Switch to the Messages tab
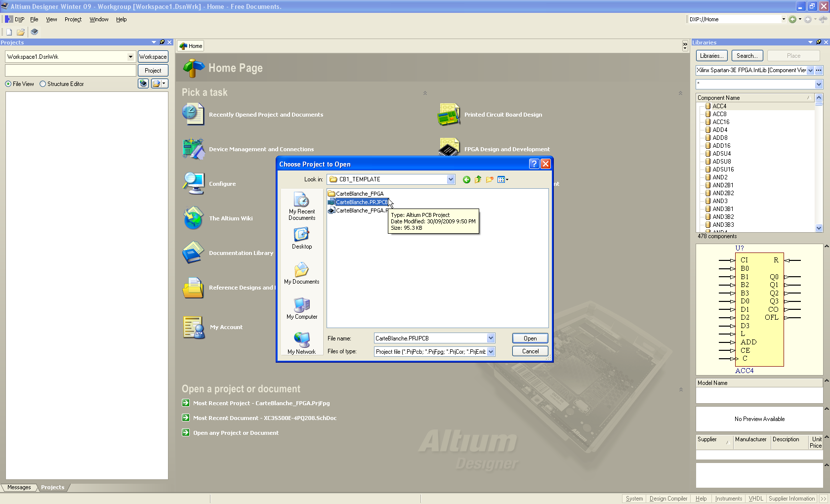 coord(19,487)
